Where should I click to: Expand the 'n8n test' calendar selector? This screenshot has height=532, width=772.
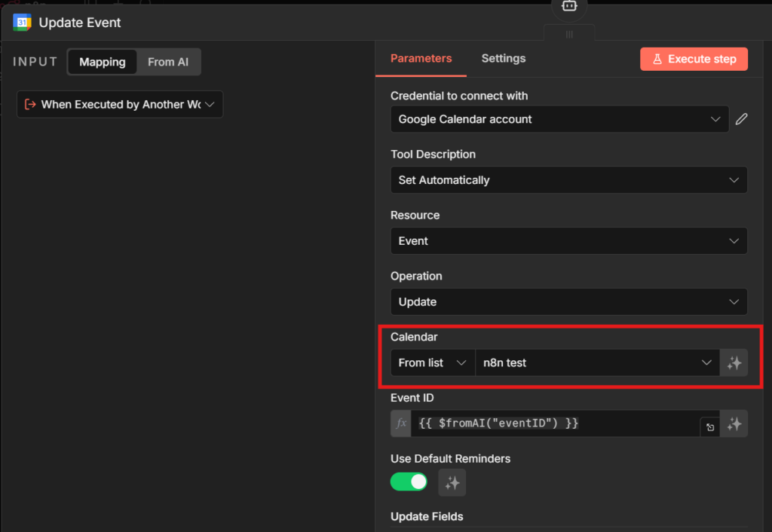[x=597, y=362]
